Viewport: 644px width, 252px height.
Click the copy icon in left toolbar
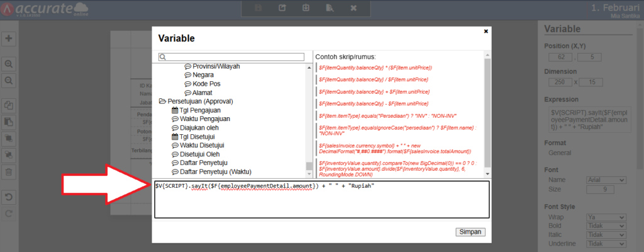9,106
